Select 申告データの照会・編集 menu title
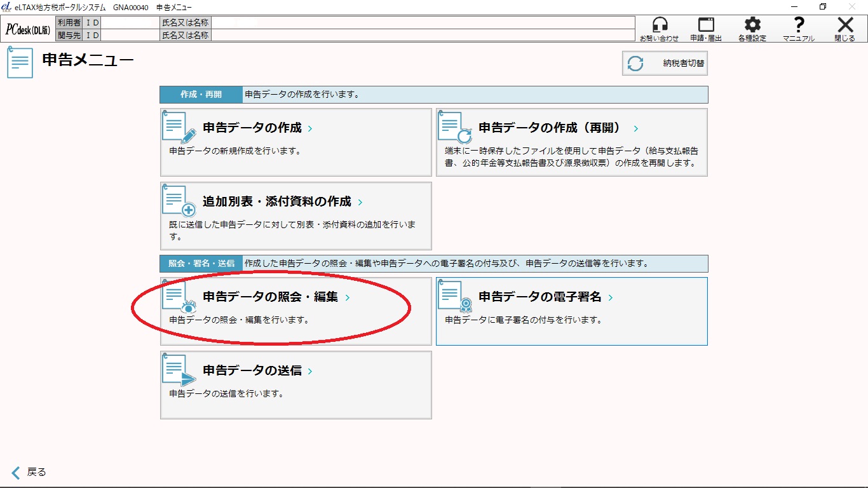Screen dimensions: 868x488 [270, 297]
